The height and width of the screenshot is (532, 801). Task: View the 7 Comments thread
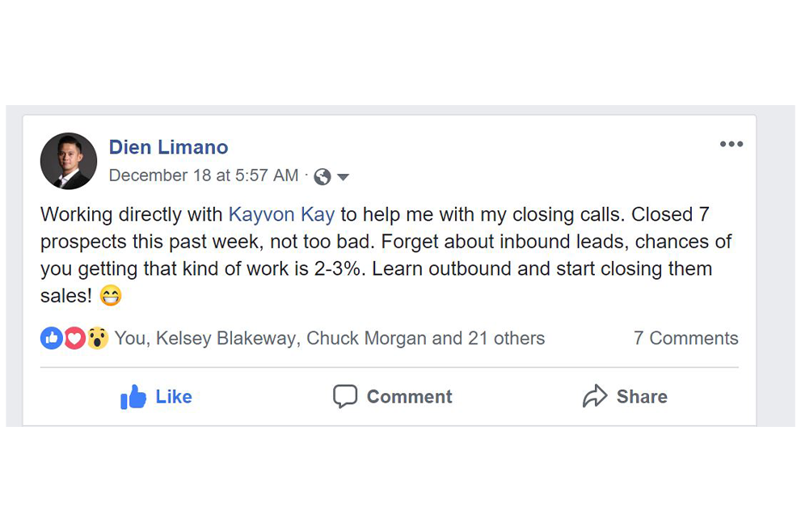(x=685, y=338)
